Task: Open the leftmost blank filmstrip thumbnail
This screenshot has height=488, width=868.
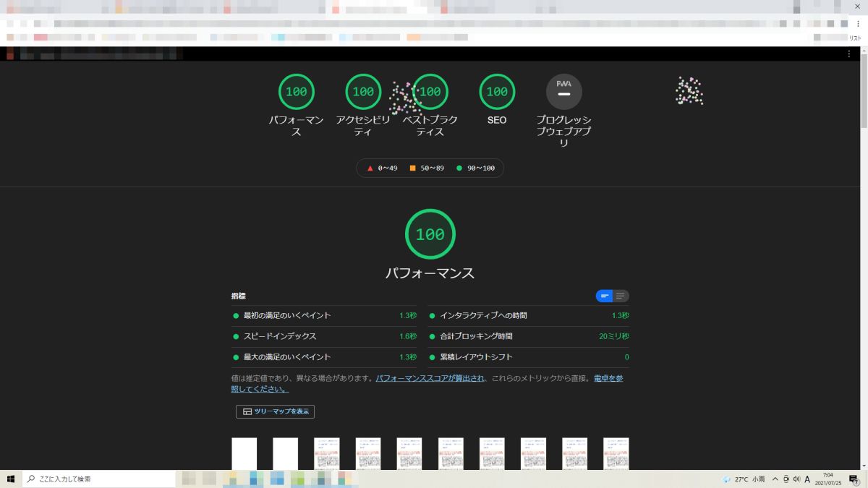Action: point(244,453)
